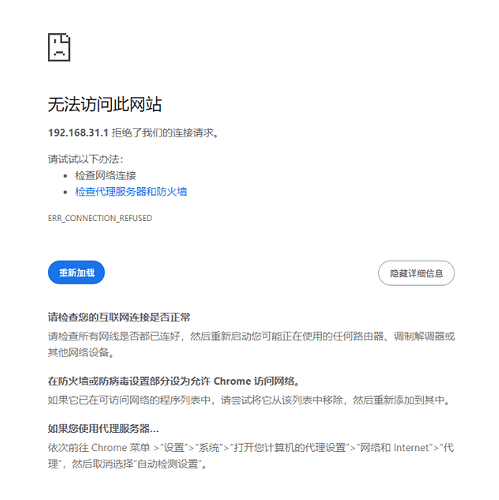Open the 检查代理服务器和防火墙 link
The image size is (499, 500).
131,192
